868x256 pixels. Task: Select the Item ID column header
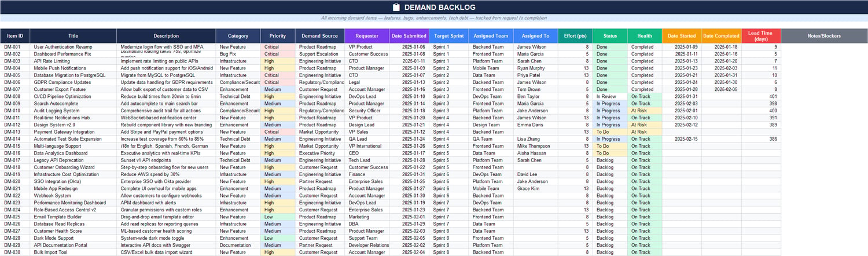(x=15, y=36)
